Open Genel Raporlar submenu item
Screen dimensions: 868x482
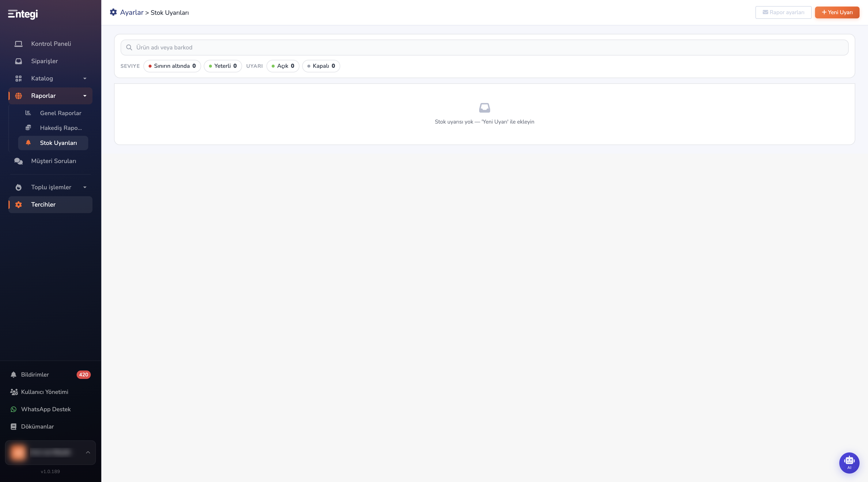(53, 113)
